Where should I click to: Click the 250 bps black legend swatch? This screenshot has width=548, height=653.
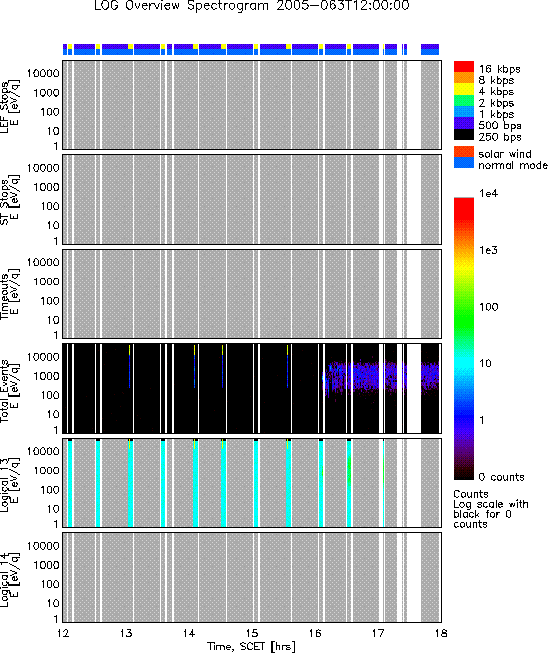tap(463, 134)
